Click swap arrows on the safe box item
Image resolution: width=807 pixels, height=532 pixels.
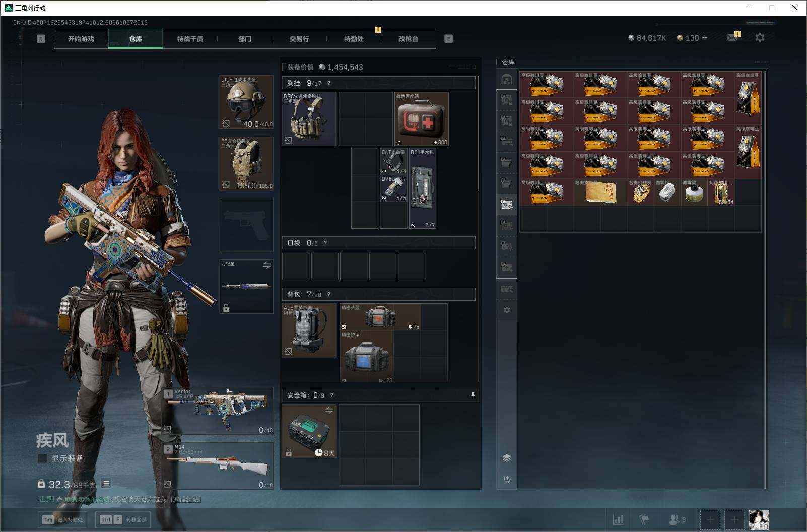[329, 410]
